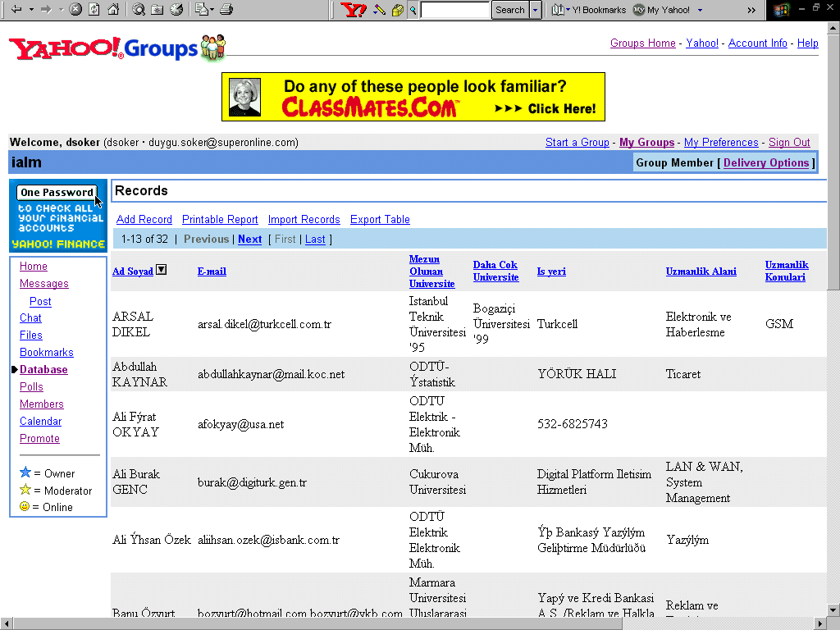Open Database in the group sidebar
The width and height of the screenshot is (840, 630).
(x=44, y=370)
